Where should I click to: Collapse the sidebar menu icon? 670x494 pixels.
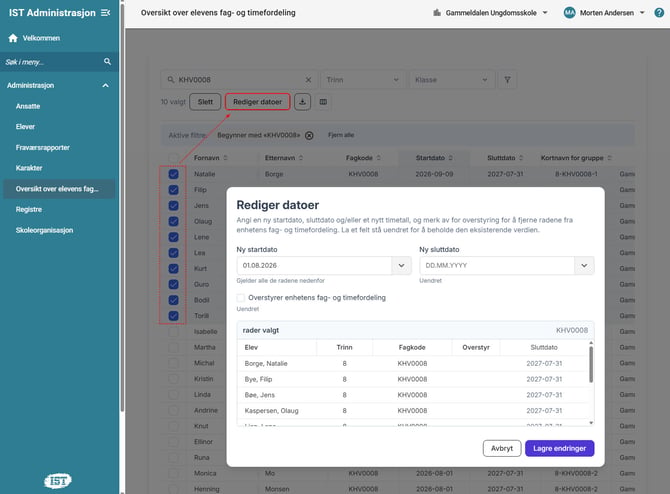(x=106, y=13)
